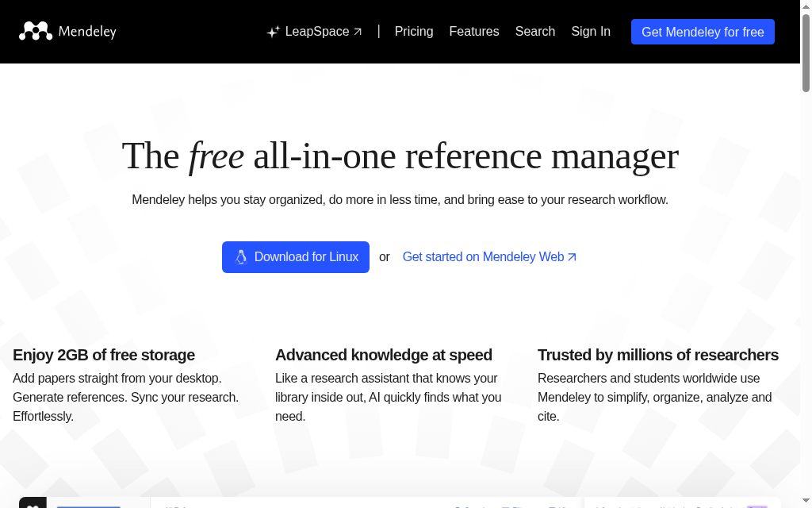Click Download for Linux button
The image size is (812, 508).
296,257
